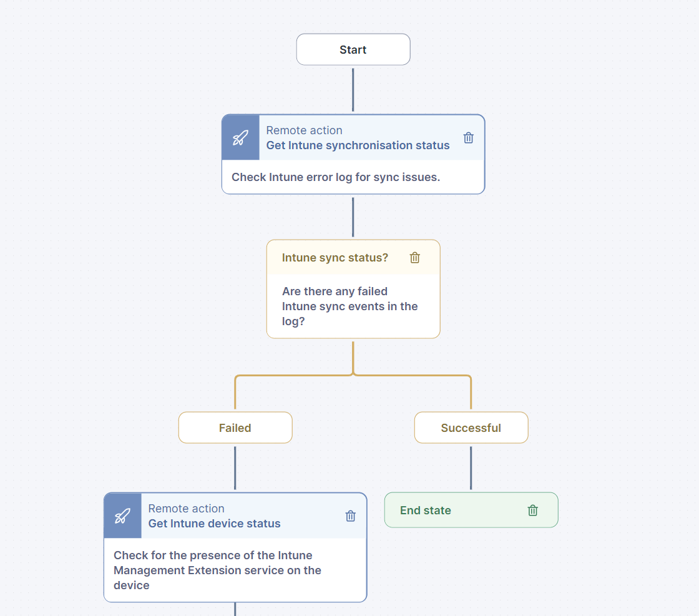The width and height of the screenshot is (699, 616).
Task: Click the Remote action label above synchronisation status
Action: [304, 130]
